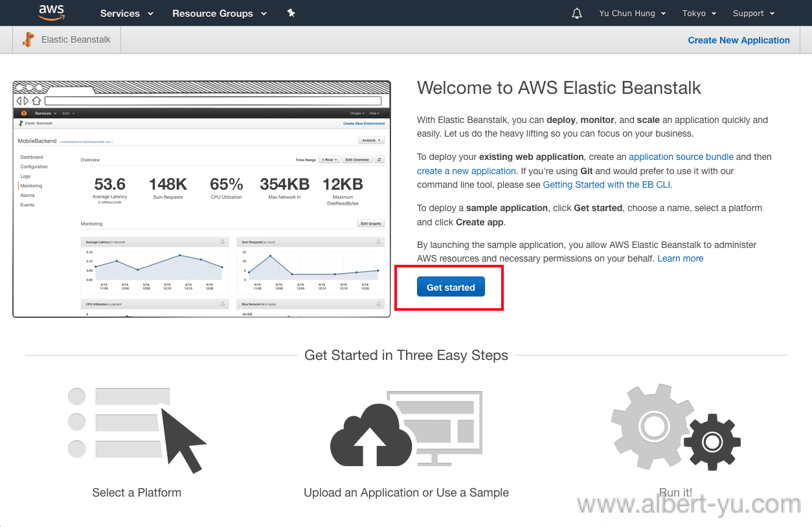Viewport: 812px width, 527px height.
Task: Click the Select a Platform cursor icon
Action: pyautogui.click(x=137, y=429)
